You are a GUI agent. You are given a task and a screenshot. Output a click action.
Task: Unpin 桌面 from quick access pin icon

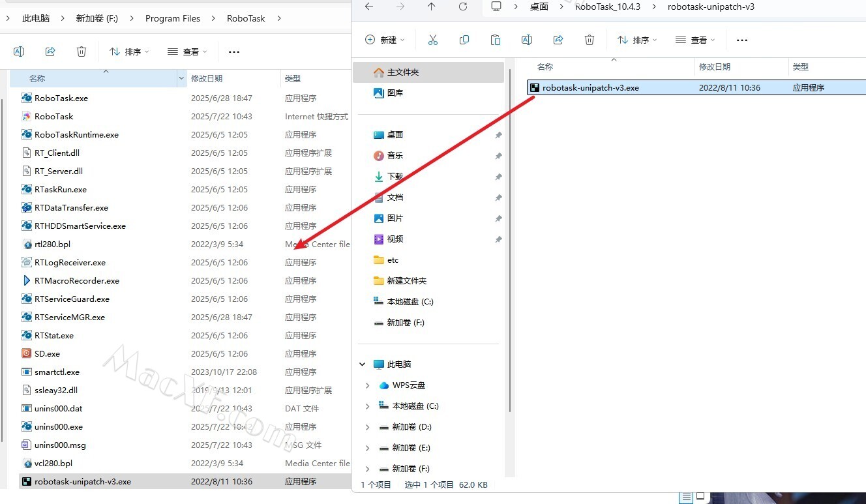498,135
